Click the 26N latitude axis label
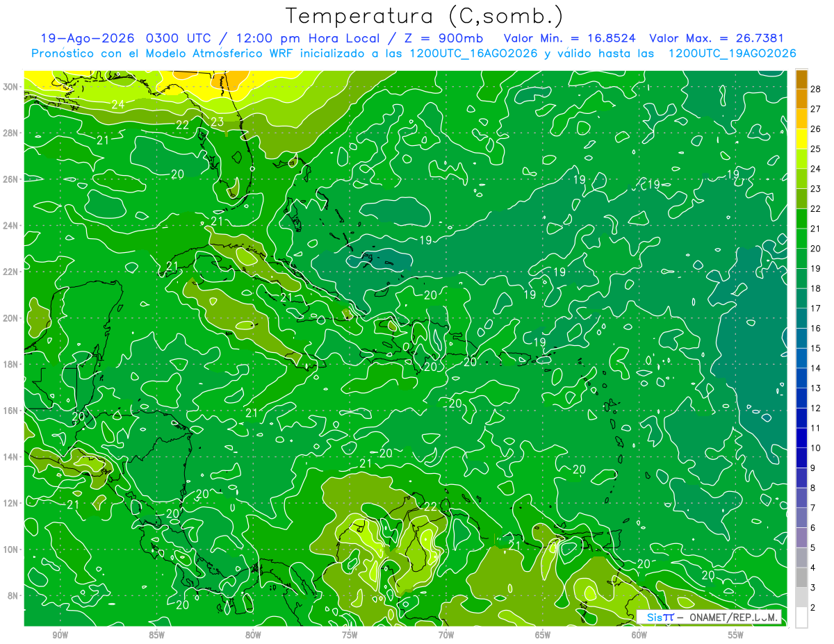Image resolution: width=834 pixels, height=644 pixels. click(12, 179)
